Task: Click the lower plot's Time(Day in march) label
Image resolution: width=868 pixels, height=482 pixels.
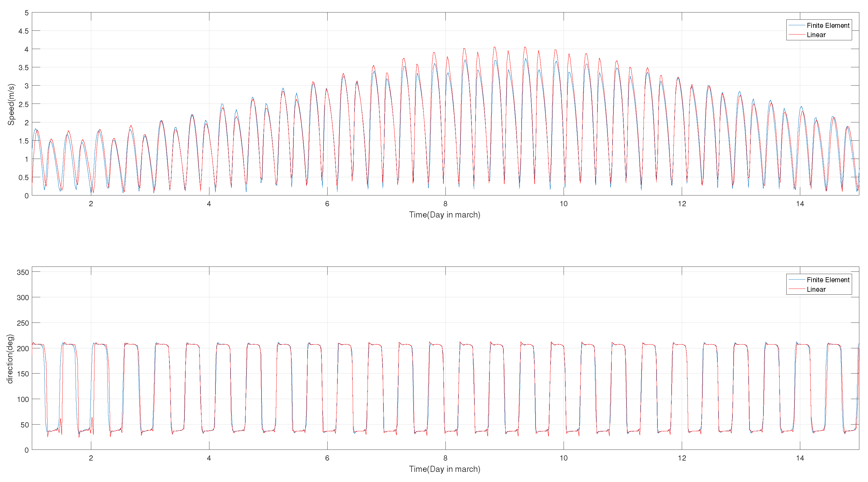Action: pyautogui.click(x=444, y=469)
